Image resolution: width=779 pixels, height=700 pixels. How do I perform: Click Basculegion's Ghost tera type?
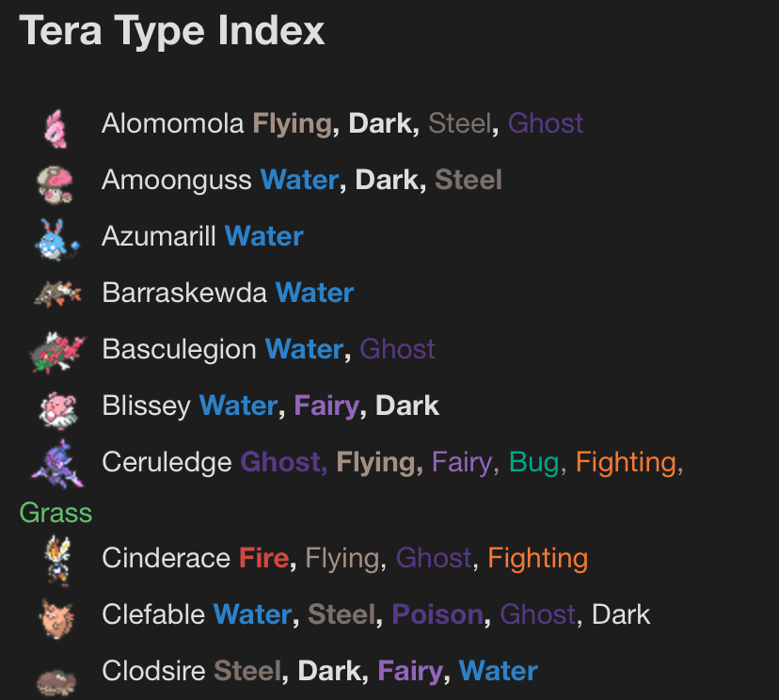(397, 349)
